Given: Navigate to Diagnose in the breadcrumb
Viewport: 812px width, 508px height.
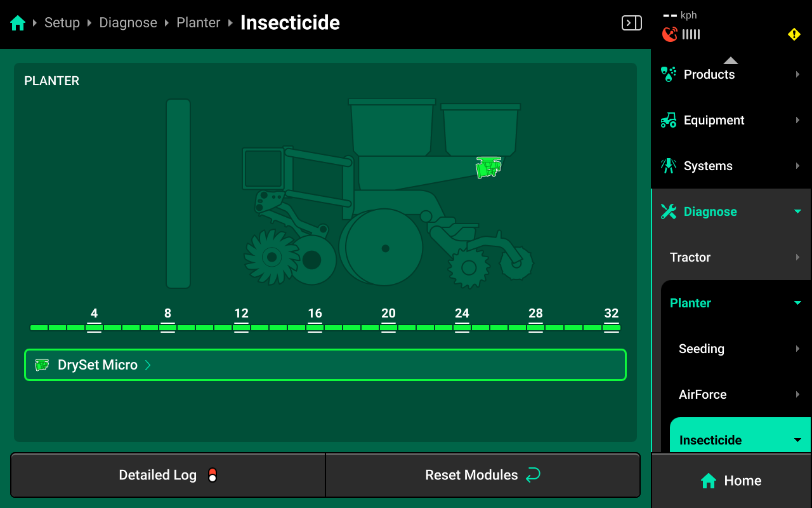Looking at the screenshot, I should coord(128,23).
